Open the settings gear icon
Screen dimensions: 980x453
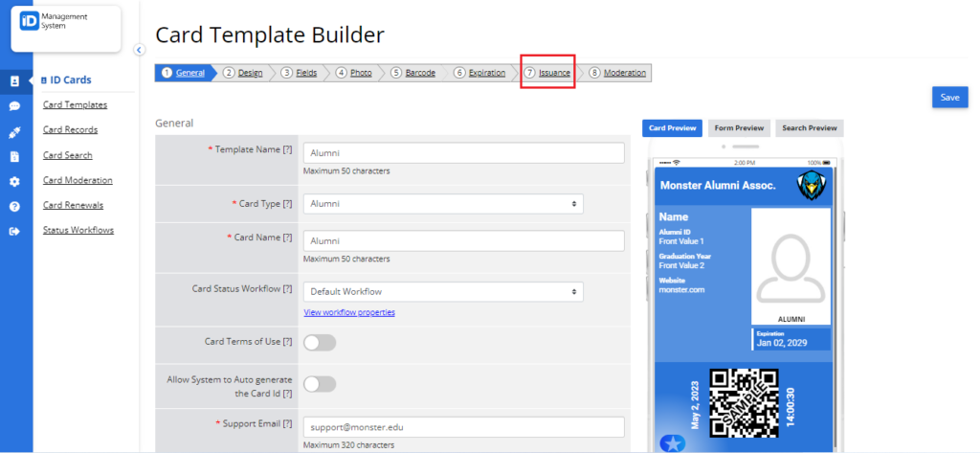(x=14, y=181)
